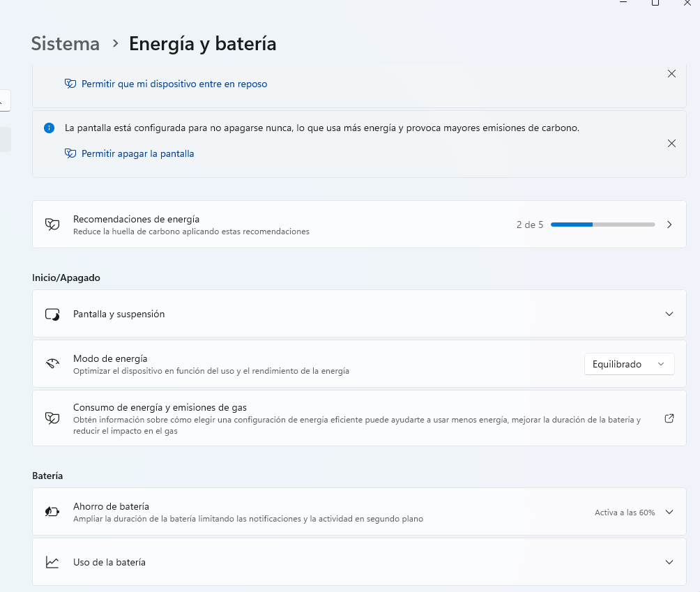Click the Modo de energía gauge icon
Screen dimensions: 700x592
[52, 364]
